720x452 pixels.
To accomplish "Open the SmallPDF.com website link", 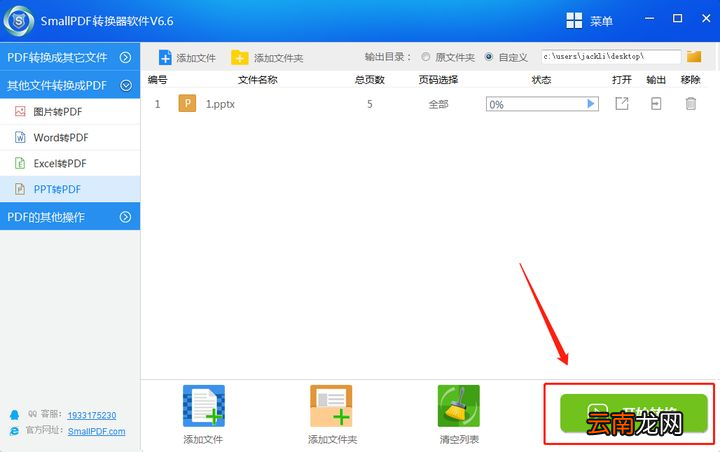I will click(96, 431).
